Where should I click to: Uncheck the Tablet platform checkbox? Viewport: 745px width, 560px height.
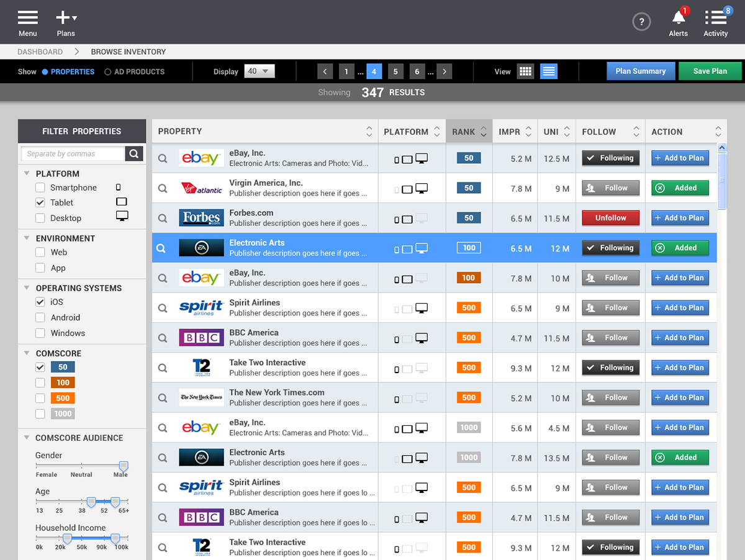40,202
